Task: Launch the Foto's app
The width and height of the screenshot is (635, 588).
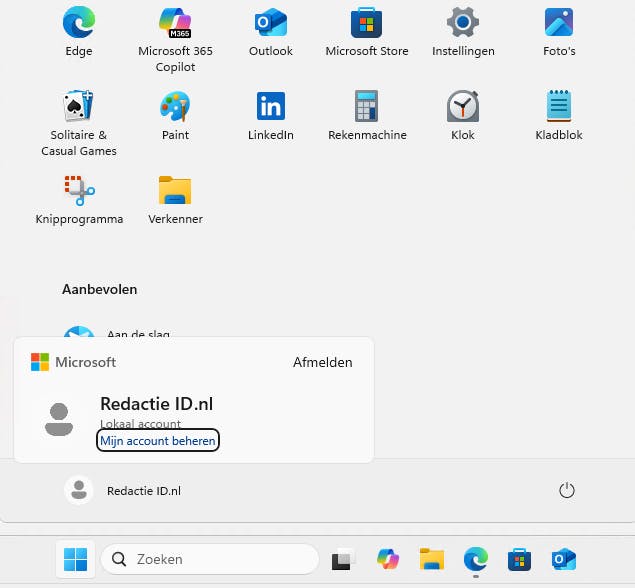Action: pyautogui.click(x=559, y=32)
